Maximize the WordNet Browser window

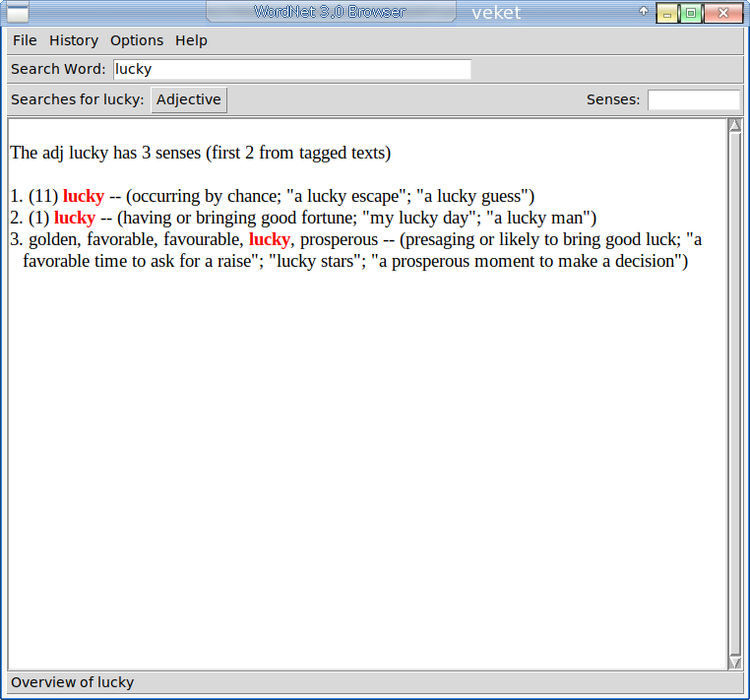click(x=691, y=13)
